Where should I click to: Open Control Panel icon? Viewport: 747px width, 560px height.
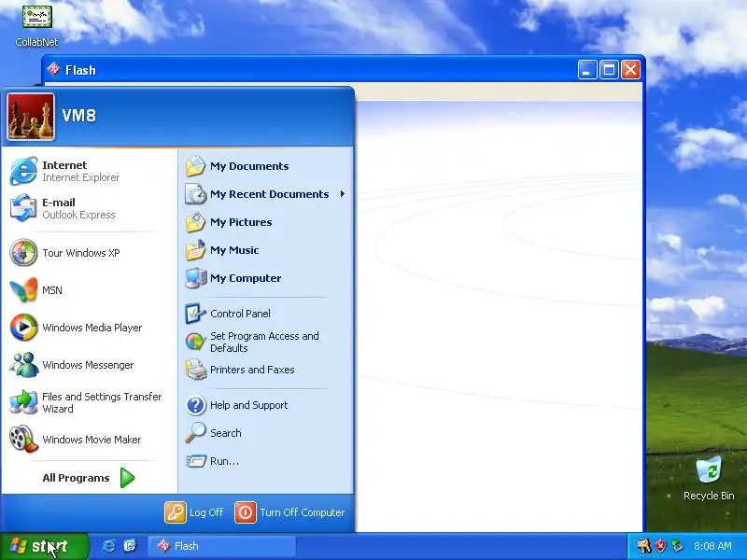[x=195, y=314]
